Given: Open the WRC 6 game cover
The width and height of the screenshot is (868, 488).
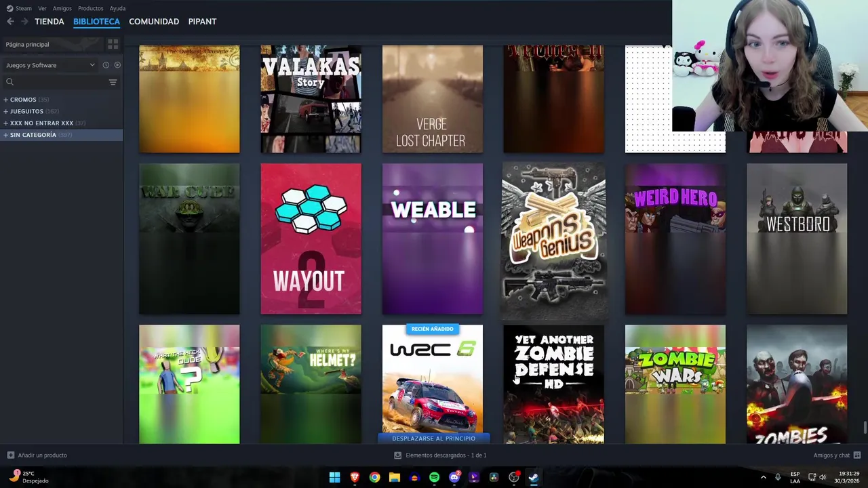Looking at the screenshot, I should [433, 383].
